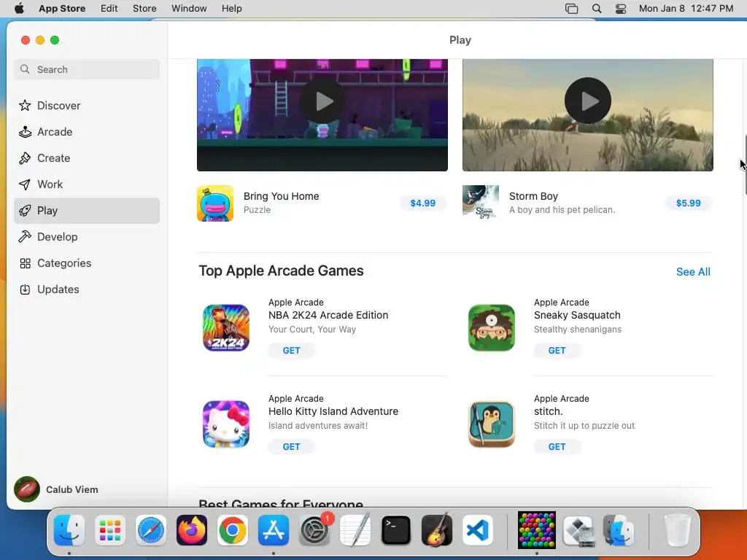Launch Google Chrome from the Dock

click(x=233, y=530)
